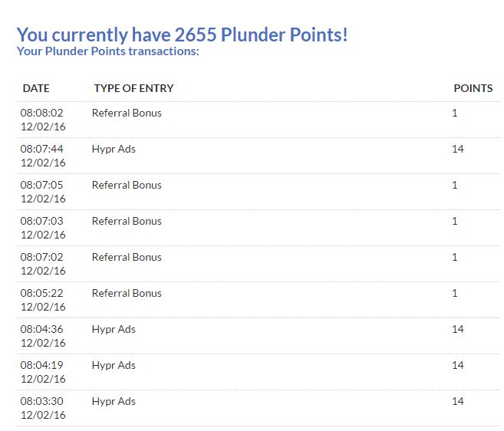Viewport: 504px width, 431px height.
Task: Click the 14 points in 08:04:19 row
Action: (458, 365)
